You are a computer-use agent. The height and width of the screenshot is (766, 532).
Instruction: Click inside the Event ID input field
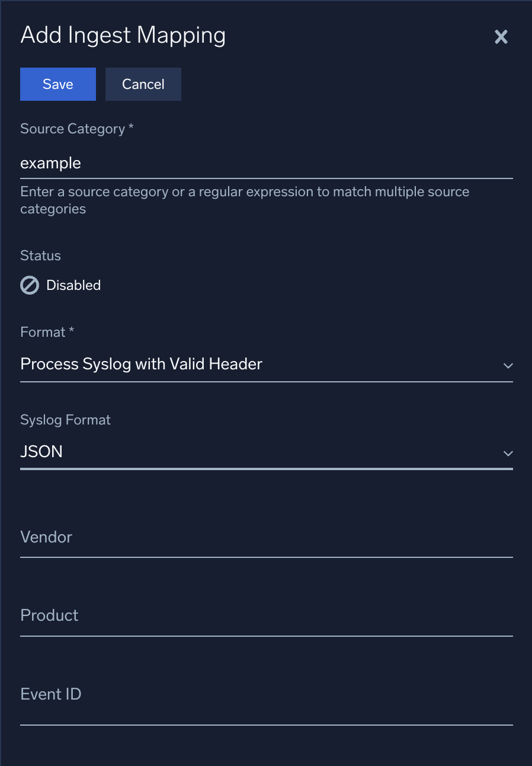tap(267, 697)
